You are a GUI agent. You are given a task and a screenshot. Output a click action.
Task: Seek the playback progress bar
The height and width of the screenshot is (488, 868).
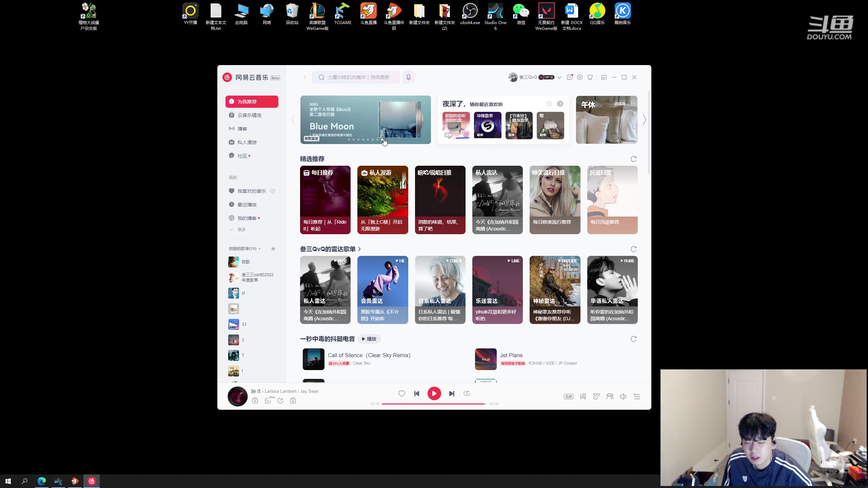click(x=434, y=404)
